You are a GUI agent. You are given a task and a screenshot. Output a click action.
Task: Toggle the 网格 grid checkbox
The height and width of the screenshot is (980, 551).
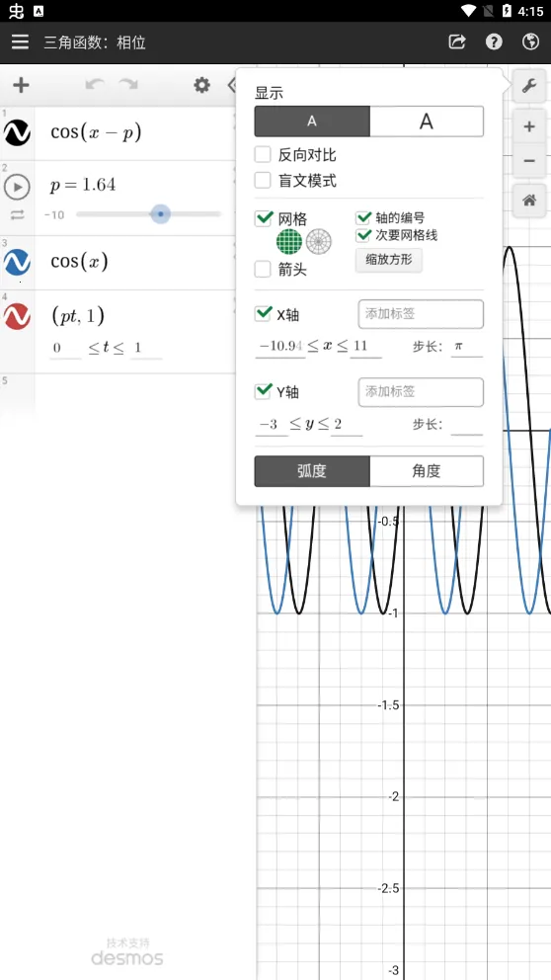coord(264,218)
